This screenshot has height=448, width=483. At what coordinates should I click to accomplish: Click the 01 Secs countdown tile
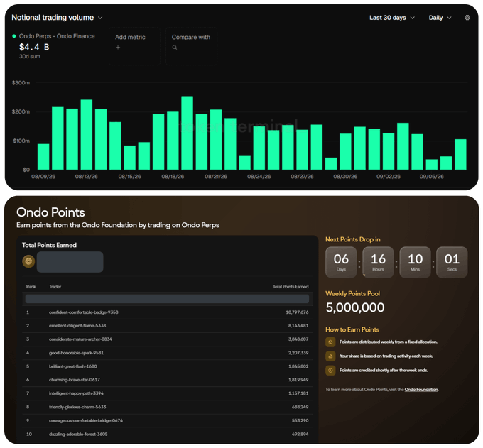[x=452, y=262]
